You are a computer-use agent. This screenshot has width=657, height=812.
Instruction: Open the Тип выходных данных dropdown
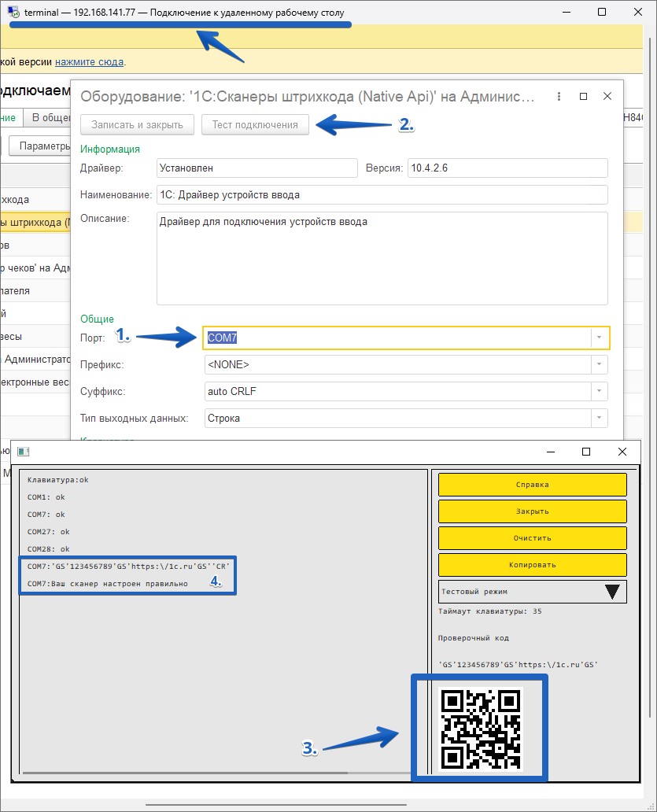[x=599, y=418]
